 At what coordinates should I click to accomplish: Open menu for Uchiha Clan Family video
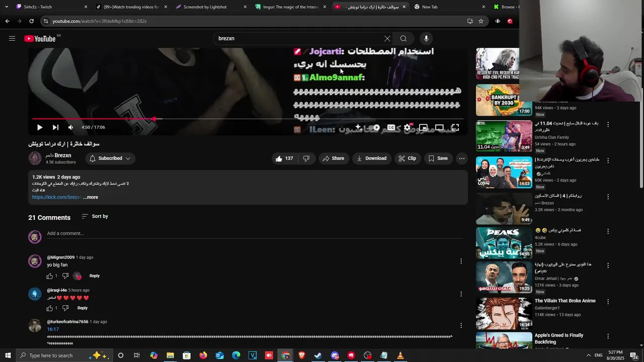(608, 124)
